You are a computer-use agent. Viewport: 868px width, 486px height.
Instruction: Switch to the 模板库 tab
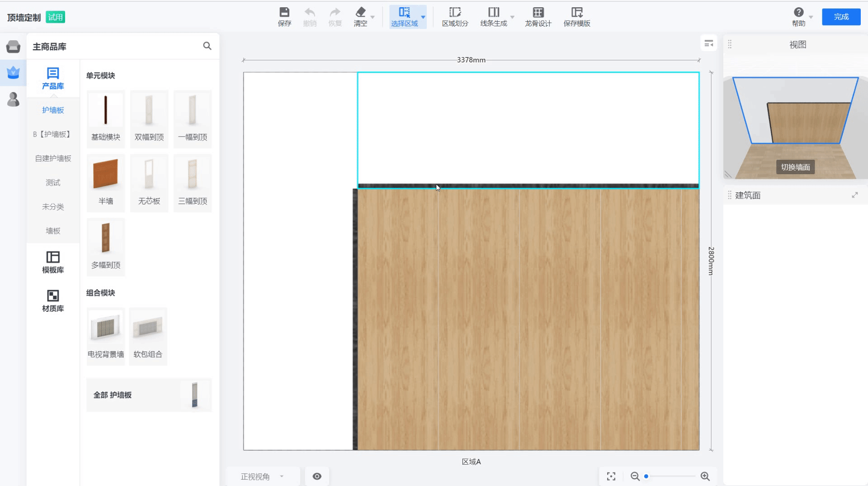53,262
